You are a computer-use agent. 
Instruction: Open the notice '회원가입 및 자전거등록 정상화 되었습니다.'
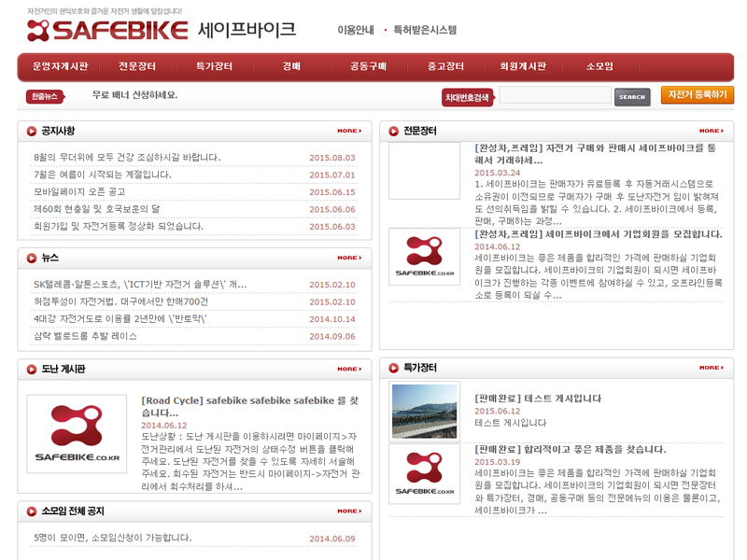(x=119, y=226)
